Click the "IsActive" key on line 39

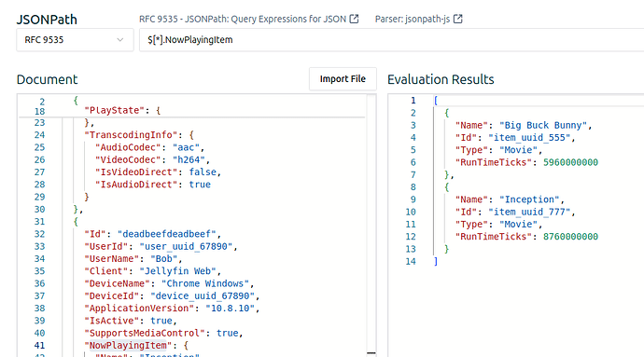click(x=112, y=321)
